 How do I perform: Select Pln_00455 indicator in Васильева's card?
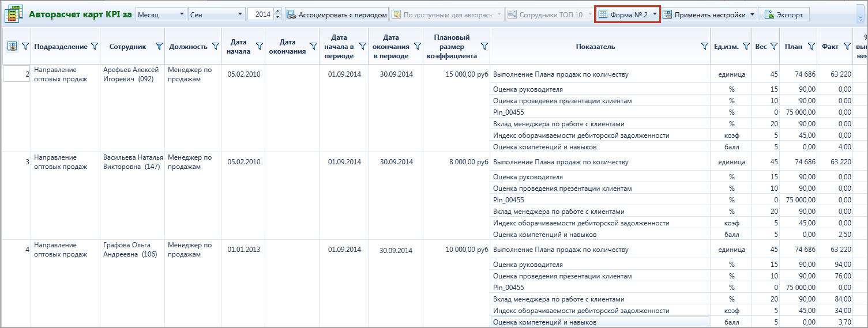[x=600, y=200]
